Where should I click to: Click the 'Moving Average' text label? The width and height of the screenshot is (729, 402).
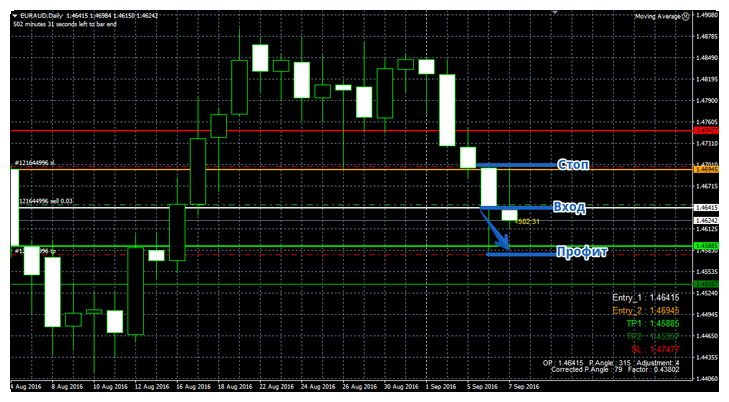[658, 16]
